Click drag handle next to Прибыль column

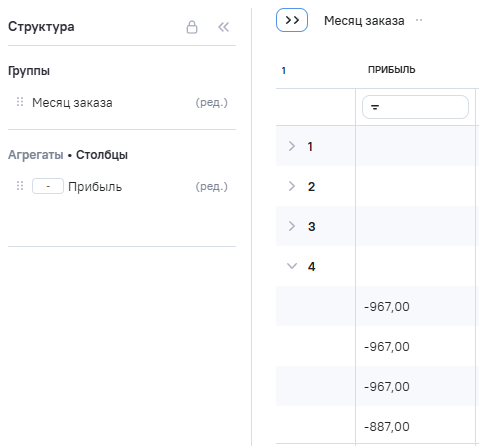[x=20, y=186]
